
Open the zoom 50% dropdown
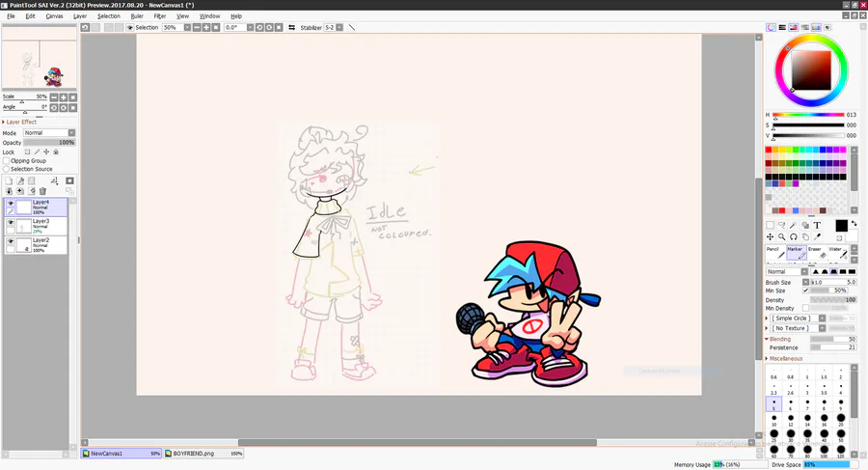click(x=187, y=27)
